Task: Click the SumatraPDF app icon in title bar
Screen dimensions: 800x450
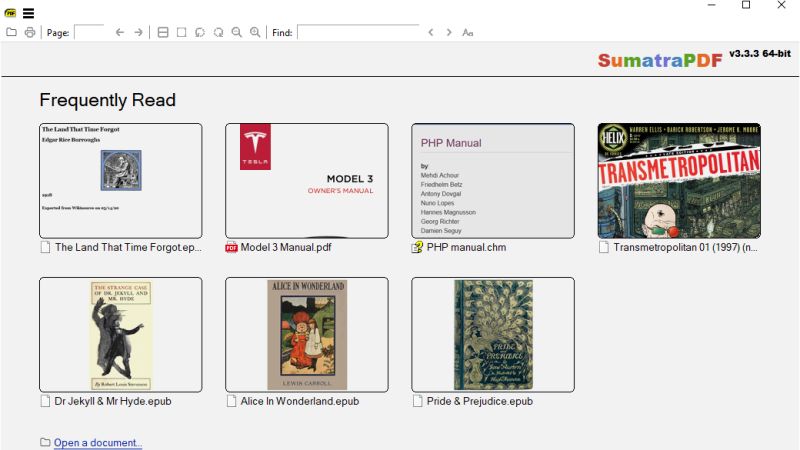Action: tap(10, 13)
